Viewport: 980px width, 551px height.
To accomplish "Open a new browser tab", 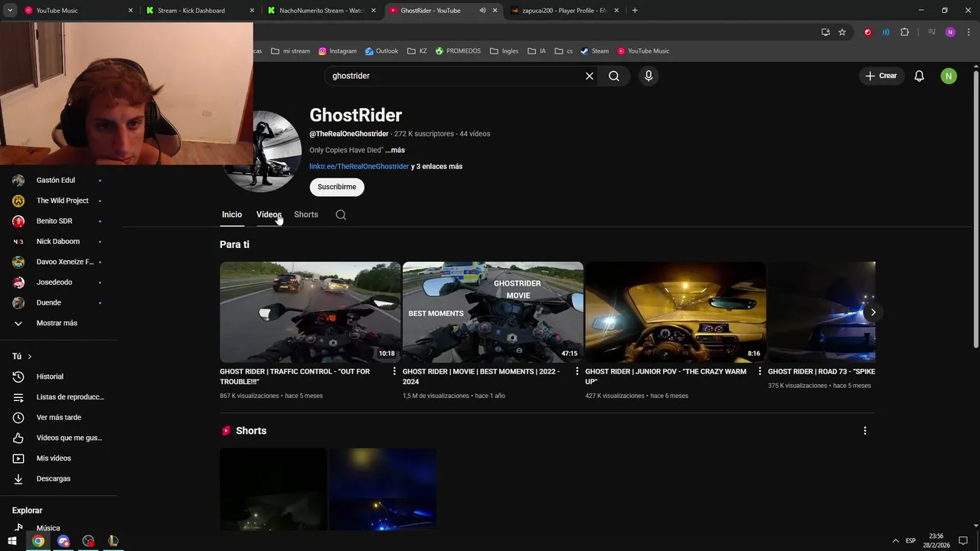I will 635,11.
